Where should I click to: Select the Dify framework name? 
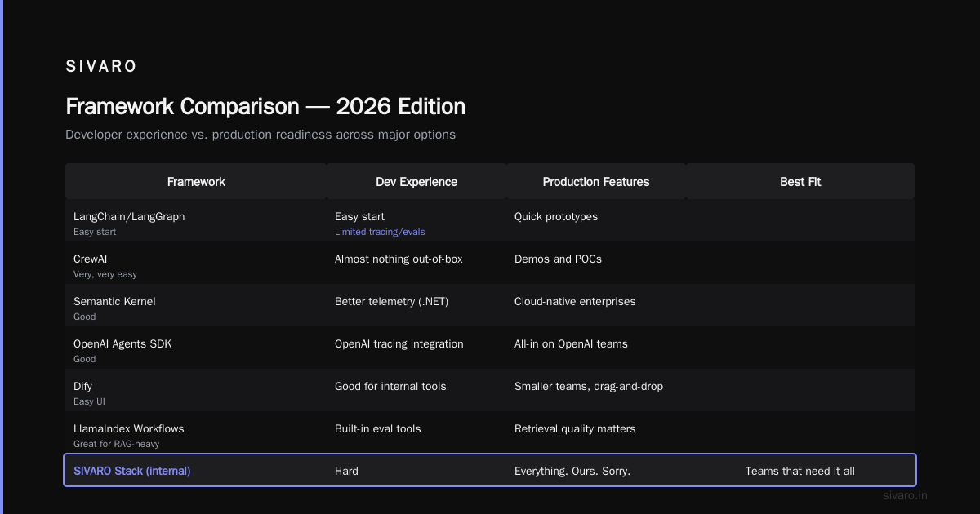82,386
